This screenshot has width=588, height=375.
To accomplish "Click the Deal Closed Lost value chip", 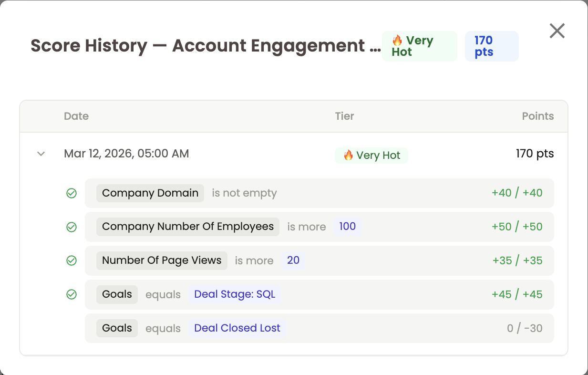I will click(x=237, y=328).
